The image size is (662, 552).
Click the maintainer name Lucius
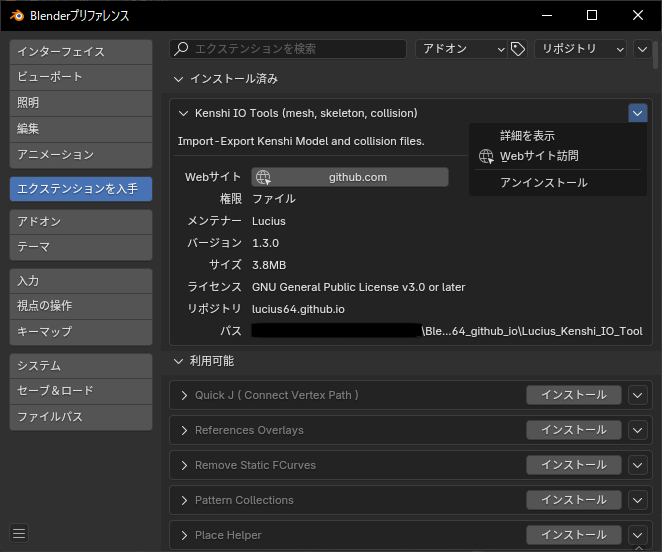269,221
